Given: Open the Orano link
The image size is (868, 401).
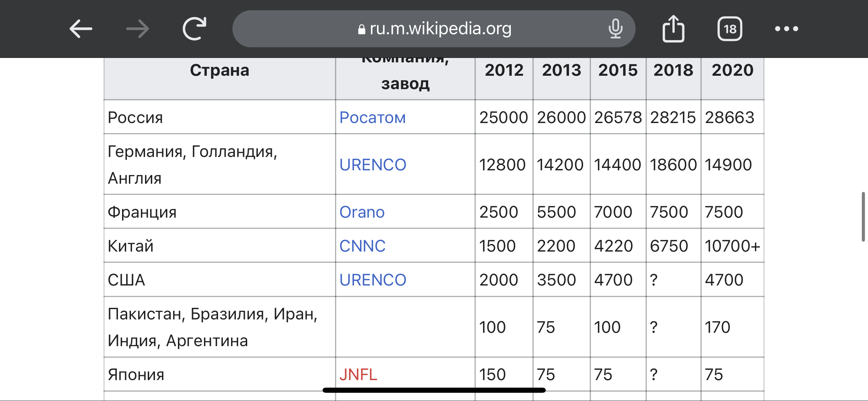Looking at the screenshot, I should (362, 212).
